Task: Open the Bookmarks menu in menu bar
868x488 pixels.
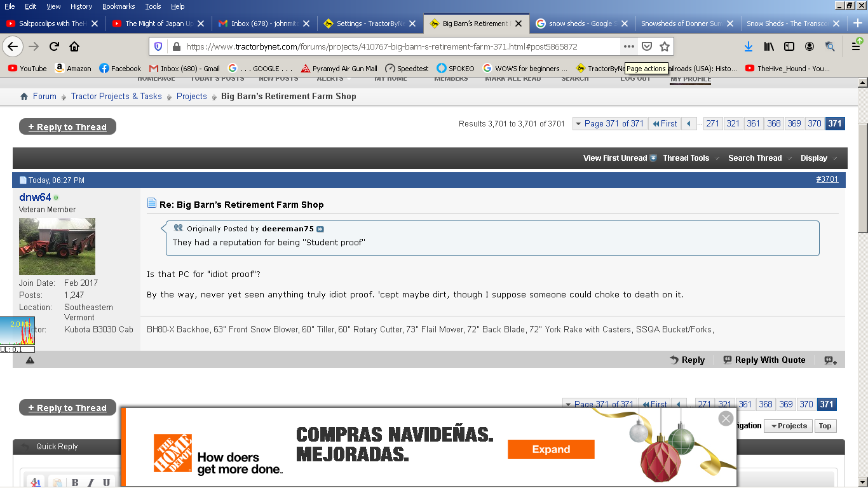Action: click(x=118, y=6)
